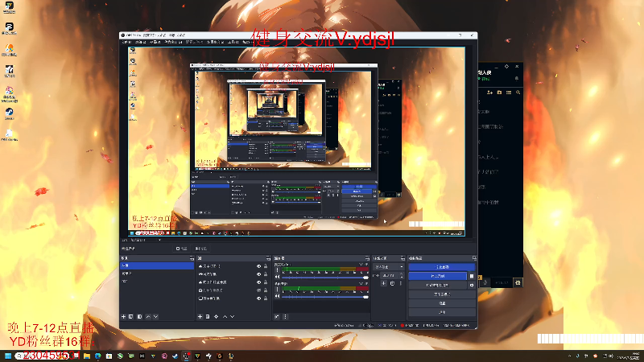Toggle visibility eye of the third source
The height and width of the screenshot is (362, 644).
coord(258,282)
